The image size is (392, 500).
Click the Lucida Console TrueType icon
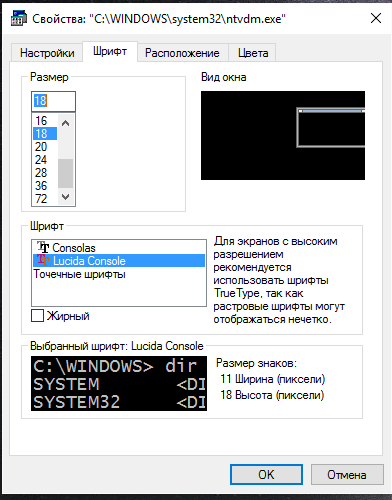(x=43, y=261)
